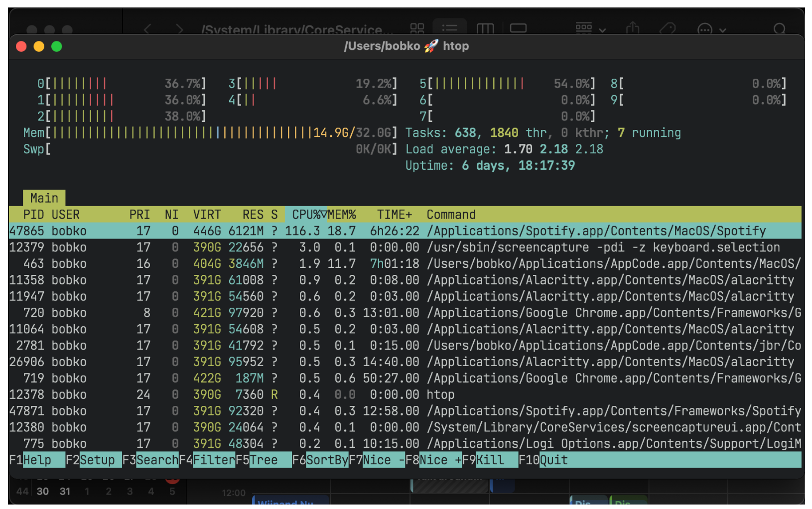Sort by the USER column header
This screenshot has height=509, width=812.
[66, 215]
